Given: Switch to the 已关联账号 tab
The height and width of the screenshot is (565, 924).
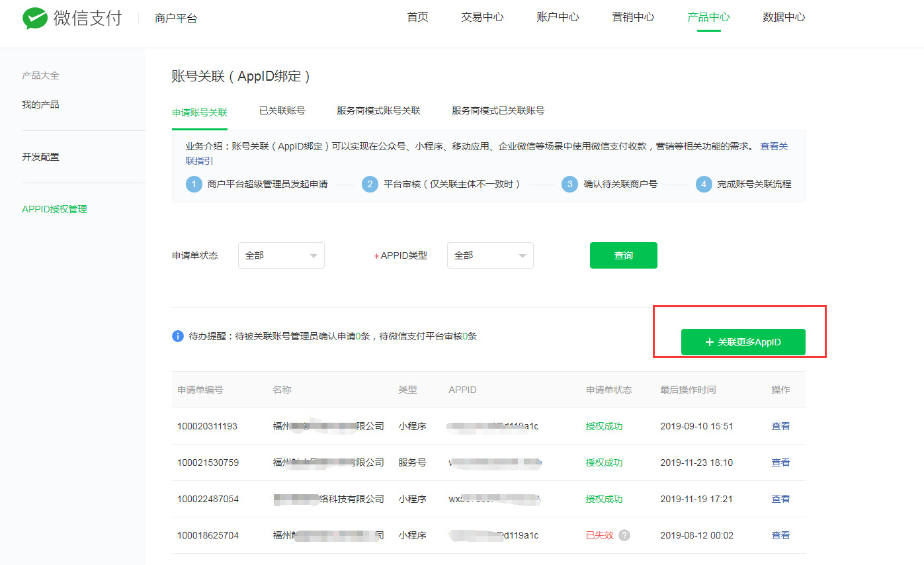Looking at the screenshot, I should (x=282, y=110).
